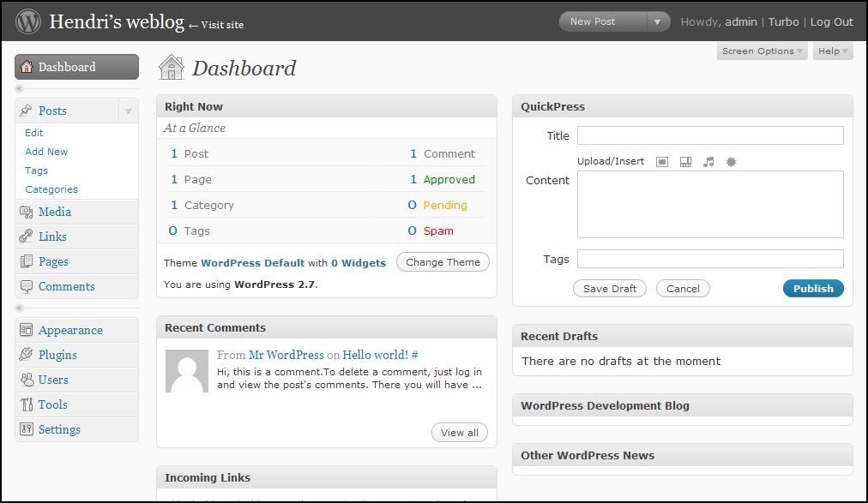868x503 pixels.
Task: Click the Settings icon in sidebar
Action: pyautogui.click(x=26, y=429)
